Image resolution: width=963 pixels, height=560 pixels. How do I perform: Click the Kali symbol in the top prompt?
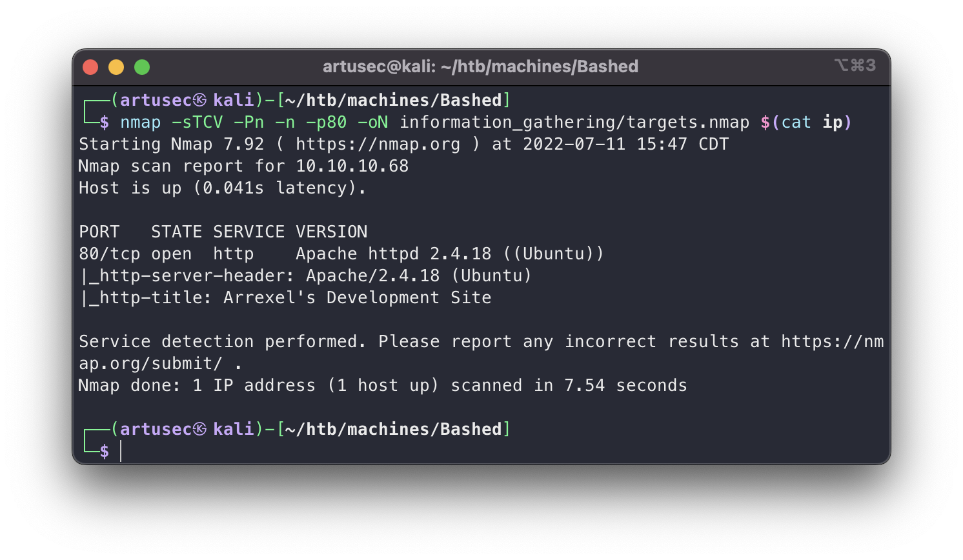200,101
